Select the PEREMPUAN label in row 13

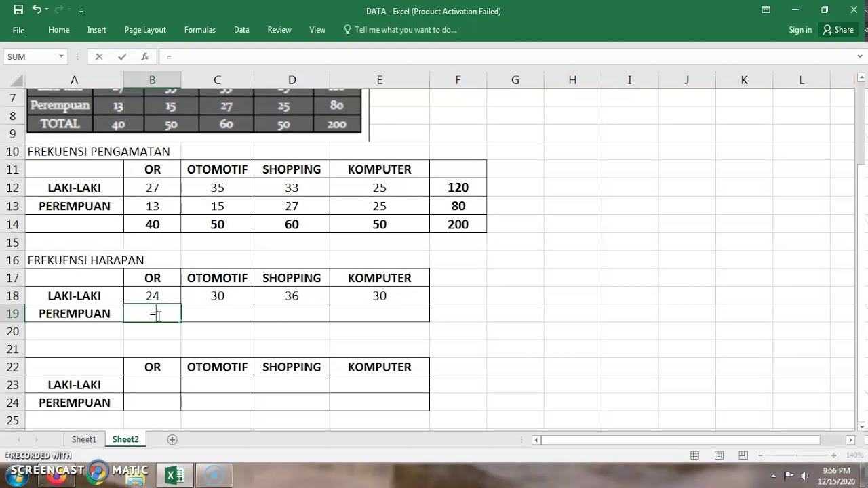74,206
